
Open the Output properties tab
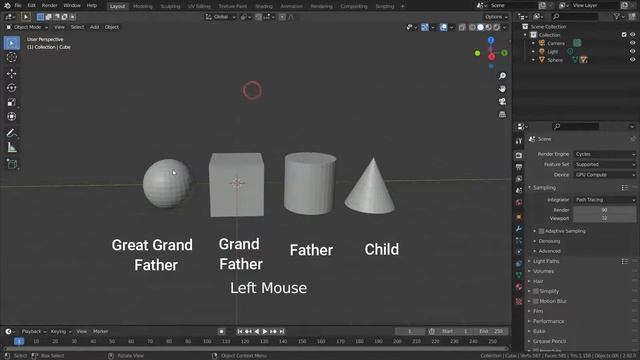[519, 167]
